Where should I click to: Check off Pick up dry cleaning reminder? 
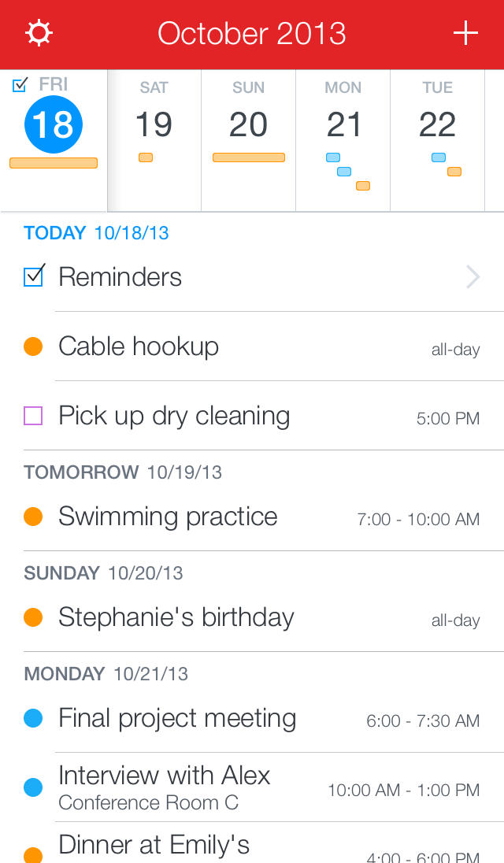[x=33, y=416]
